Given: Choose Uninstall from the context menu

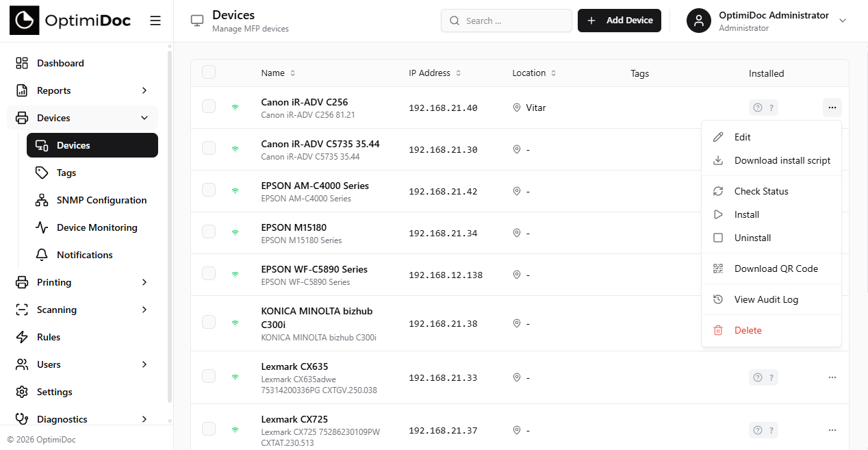Looking at the screenshot, I should pos(771,238).
